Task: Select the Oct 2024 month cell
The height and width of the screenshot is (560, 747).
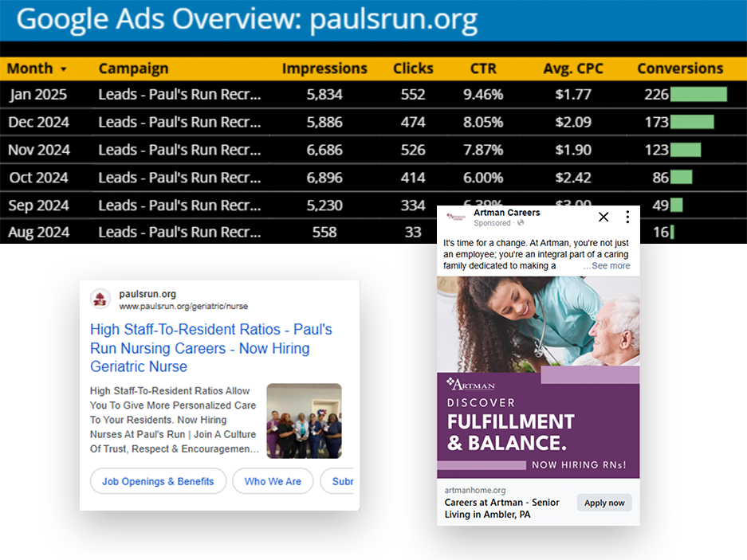Action: click(38, 178)
